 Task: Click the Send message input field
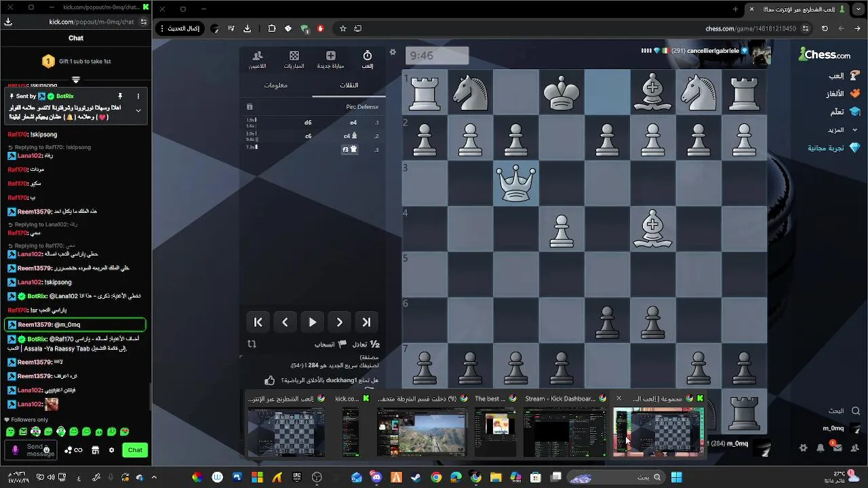(32, 450)
